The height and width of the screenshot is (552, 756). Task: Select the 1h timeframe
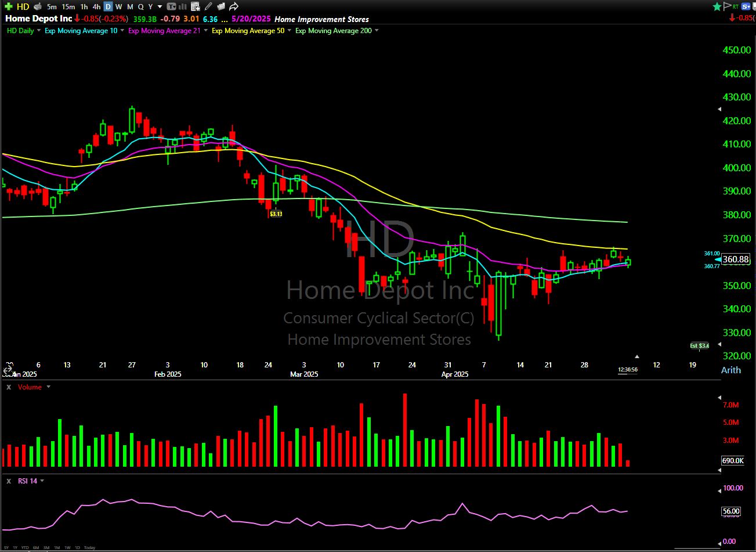coord(84,6)
